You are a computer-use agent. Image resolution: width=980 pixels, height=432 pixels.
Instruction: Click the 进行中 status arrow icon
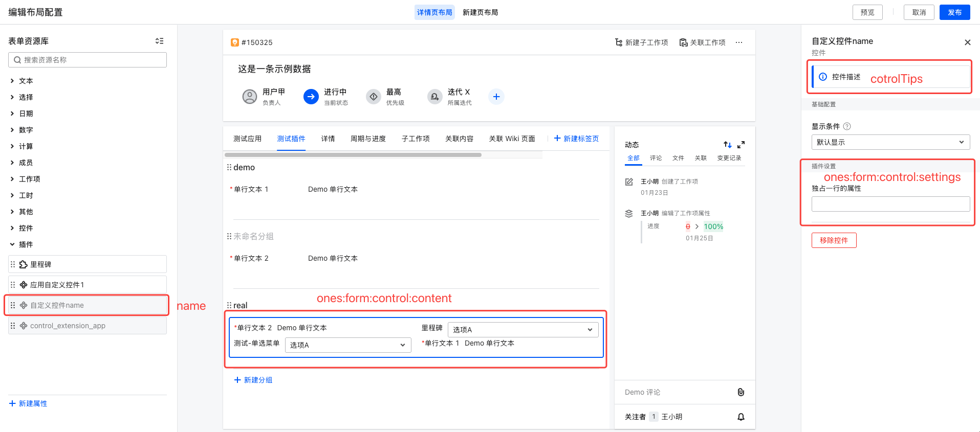pos(311,97)
